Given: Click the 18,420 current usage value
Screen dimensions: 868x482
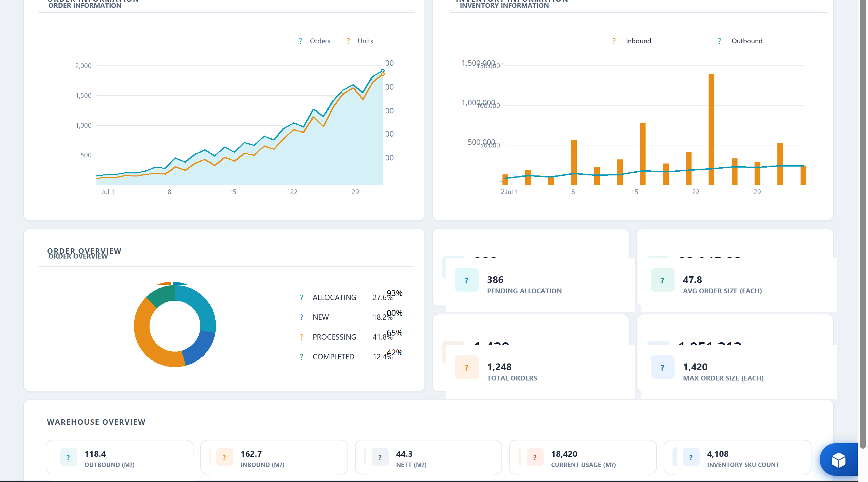Looking at the screenshot, I should (564, 454).
